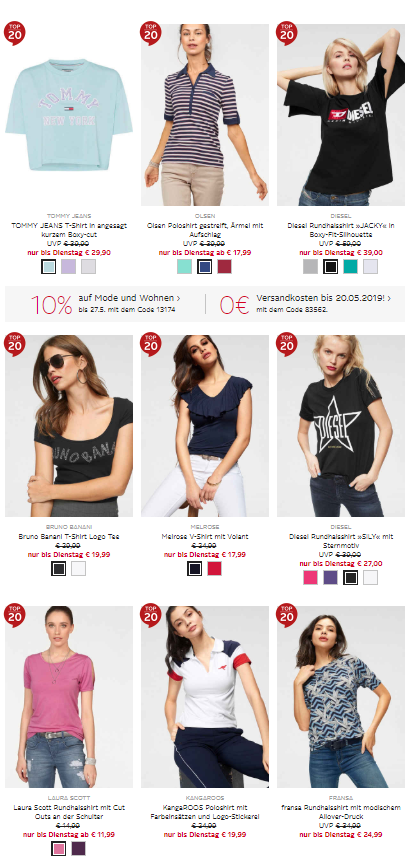The height and width of the screenshot is (865, 420).
Task: Open Melrose V-Shirt mit Volant title link
Action: (205, 536)
